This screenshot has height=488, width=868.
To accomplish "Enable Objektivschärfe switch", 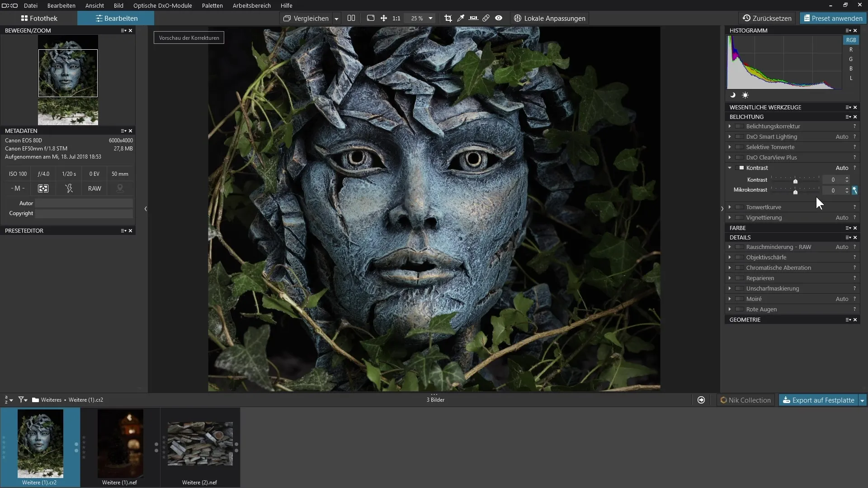I will [740, 257].
